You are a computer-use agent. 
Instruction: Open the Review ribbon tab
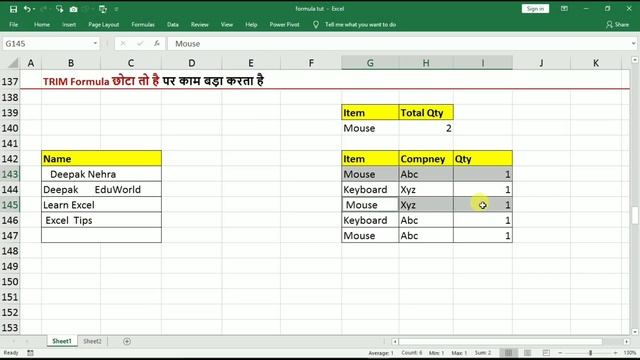200,24
